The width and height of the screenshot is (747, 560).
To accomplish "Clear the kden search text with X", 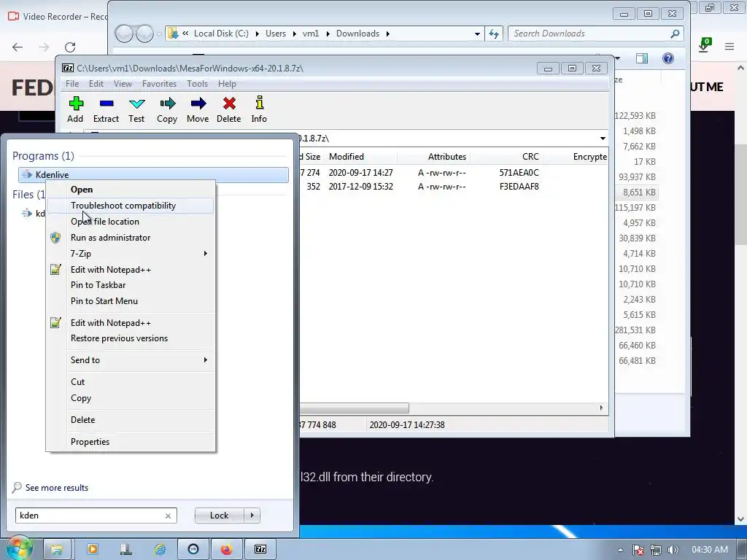I will tap(169, 516).
